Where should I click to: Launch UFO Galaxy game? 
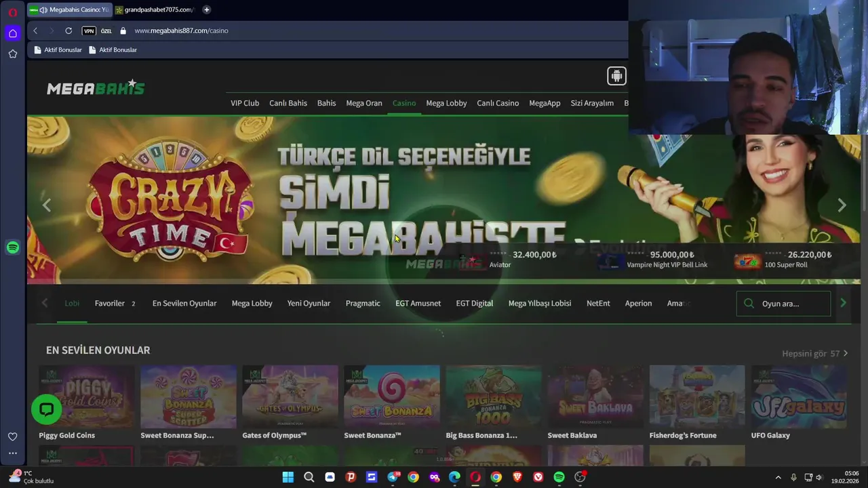coord(799,397)
